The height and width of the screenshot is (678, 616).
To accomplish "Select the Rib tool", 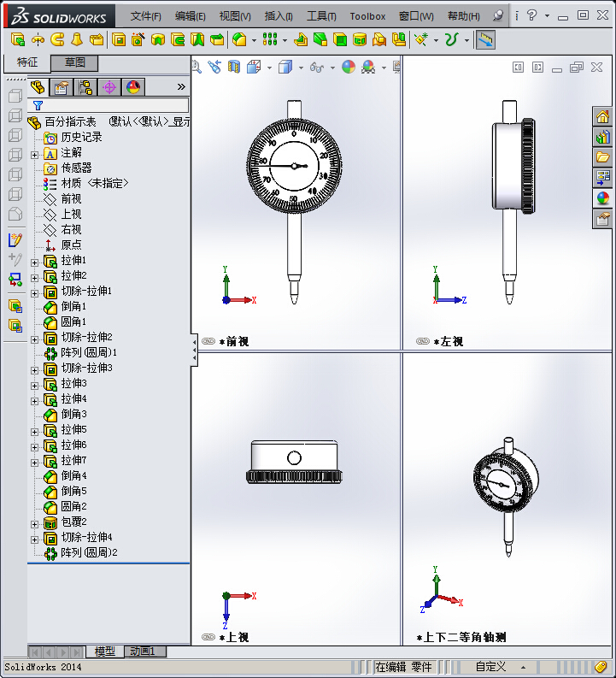I will 301,40.
